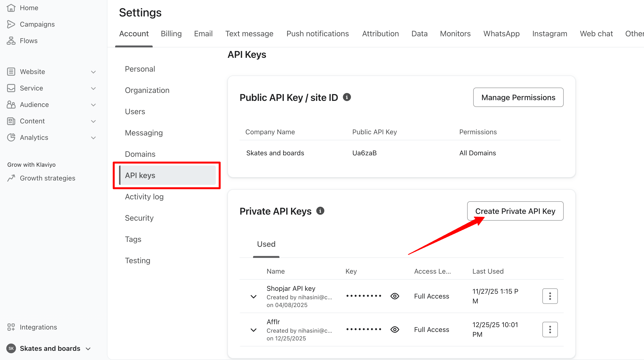Expand the Audience sidebar section

pos(93,105)
